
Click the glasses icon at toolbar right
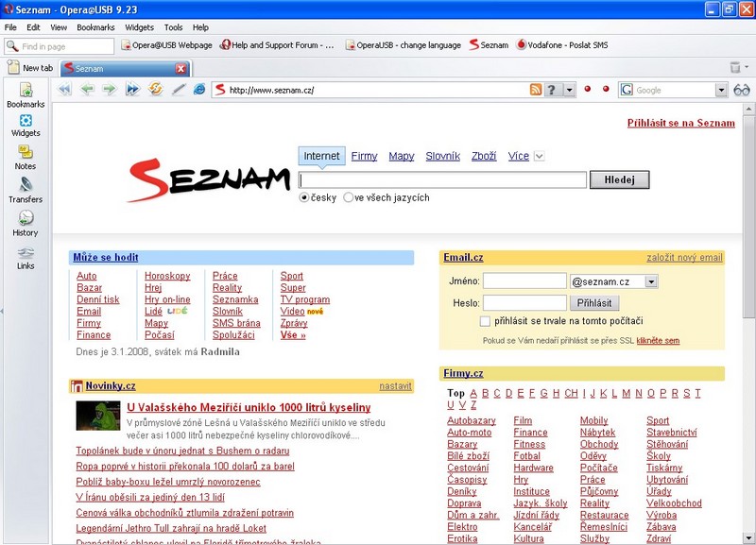click(742, 90)
